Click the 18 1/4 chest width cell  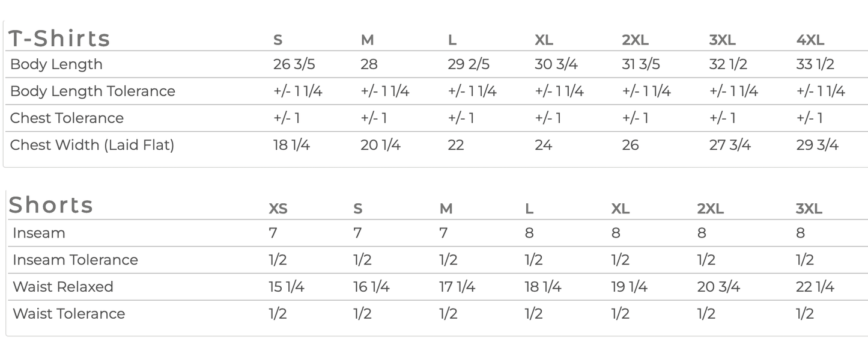coord(291,145)
